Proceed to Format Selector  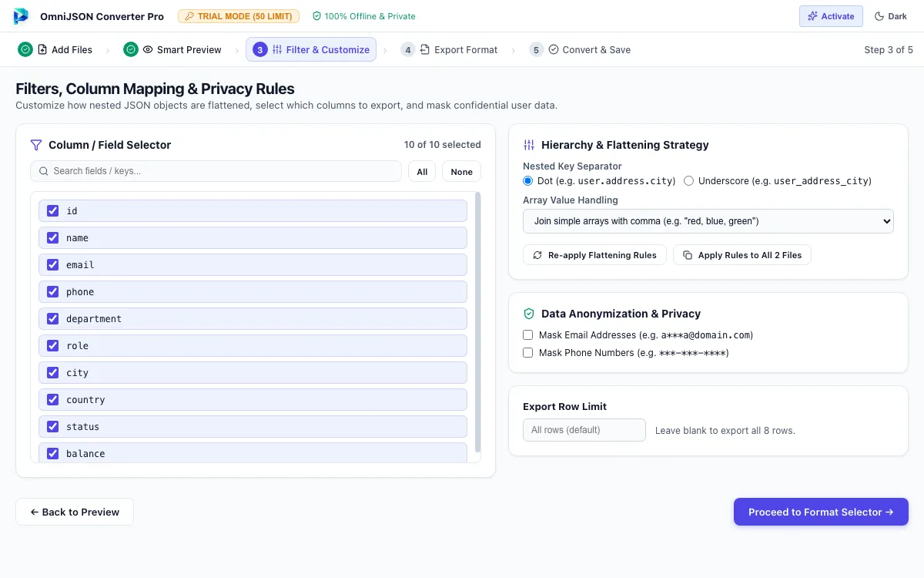[x=821, y=512]
